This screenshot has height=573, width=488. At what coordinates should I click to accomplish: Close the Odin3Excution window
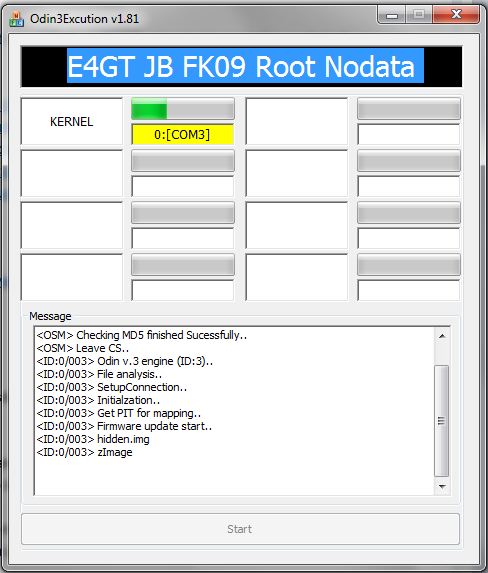[x=456, y=15]
